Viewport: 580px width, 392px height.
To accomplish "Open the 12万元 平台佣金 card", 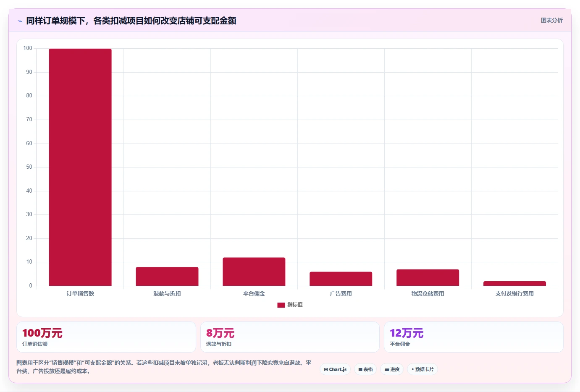I will click(474, 337).
